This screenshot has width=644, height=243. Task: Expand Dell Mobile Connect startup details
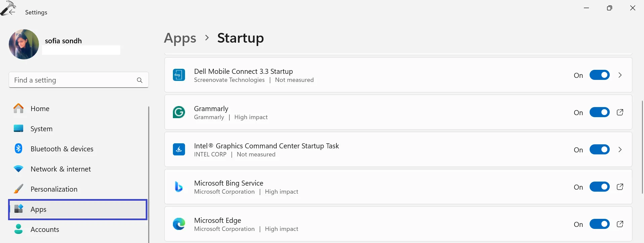coord(620,75)
